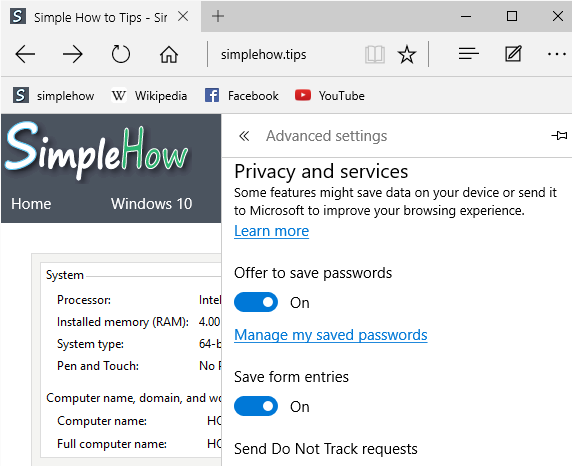
Task: Click the YouTube play icon
Action: [x=303, y=95]
